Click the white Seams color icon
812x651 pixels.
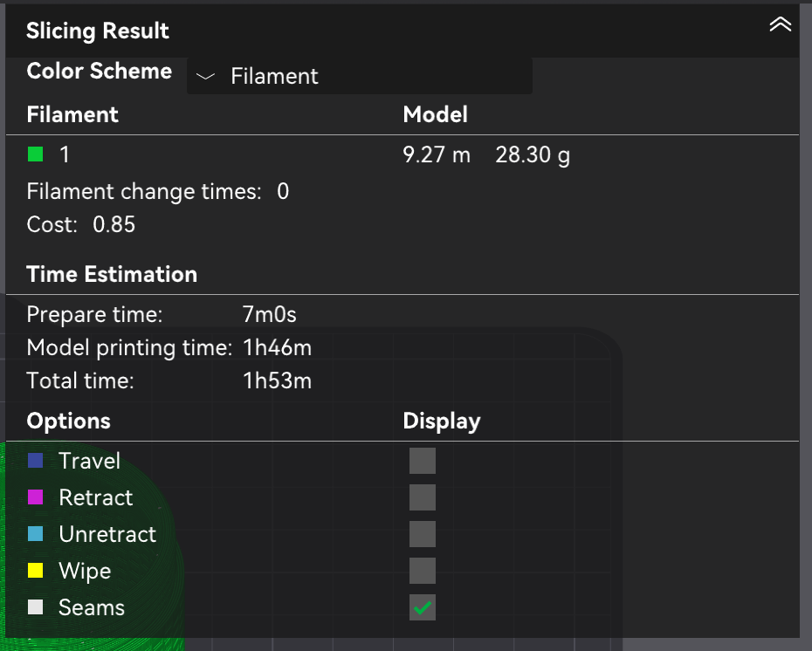36,608
